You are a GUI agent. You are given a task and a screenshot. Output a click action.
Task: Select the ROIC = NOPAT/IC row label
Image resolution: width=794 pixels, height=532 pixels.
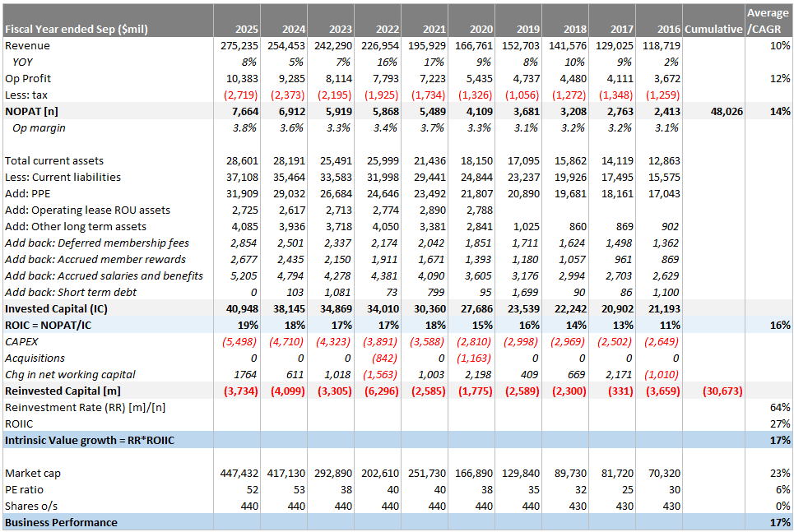point(48,325)
